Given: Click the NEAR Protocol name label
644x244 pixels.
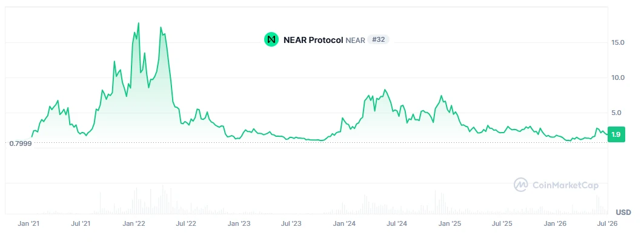Looking at the screenshot, I should pos(313,40).
